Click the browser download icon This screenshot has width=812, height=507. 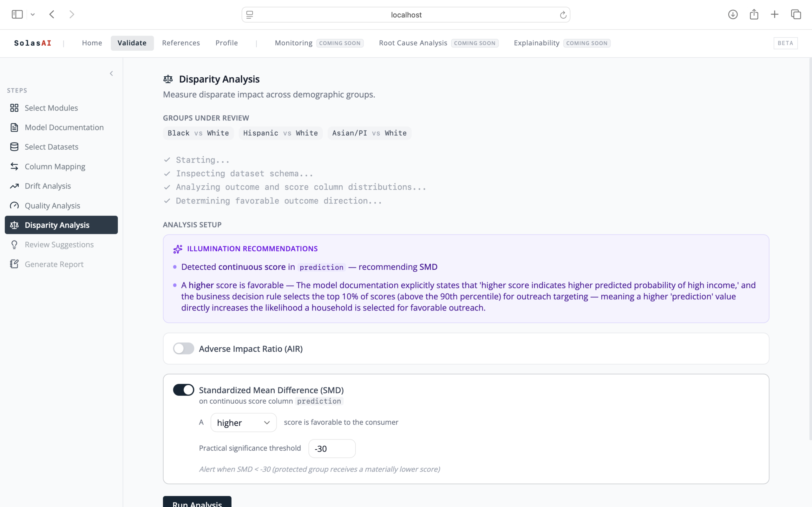click(x=733, y=15)
